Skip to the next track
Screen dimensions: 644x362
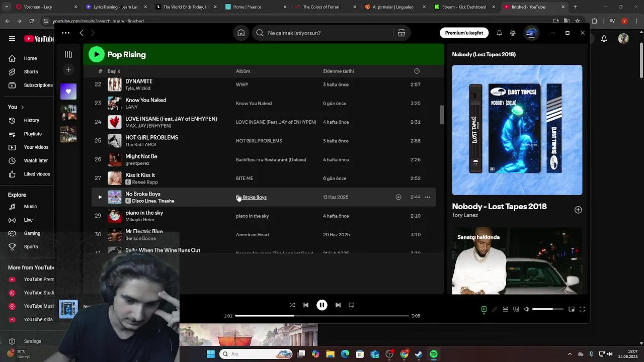338,305
